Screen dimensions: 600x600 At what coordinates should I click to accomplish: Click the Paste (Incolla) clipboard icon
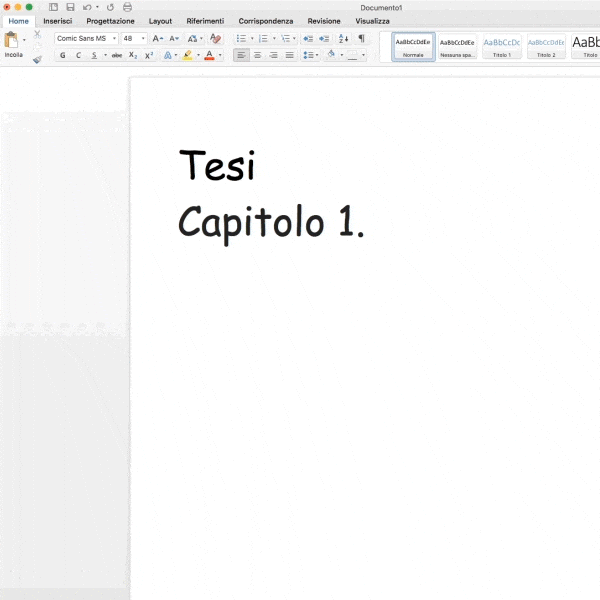point(12,41)
